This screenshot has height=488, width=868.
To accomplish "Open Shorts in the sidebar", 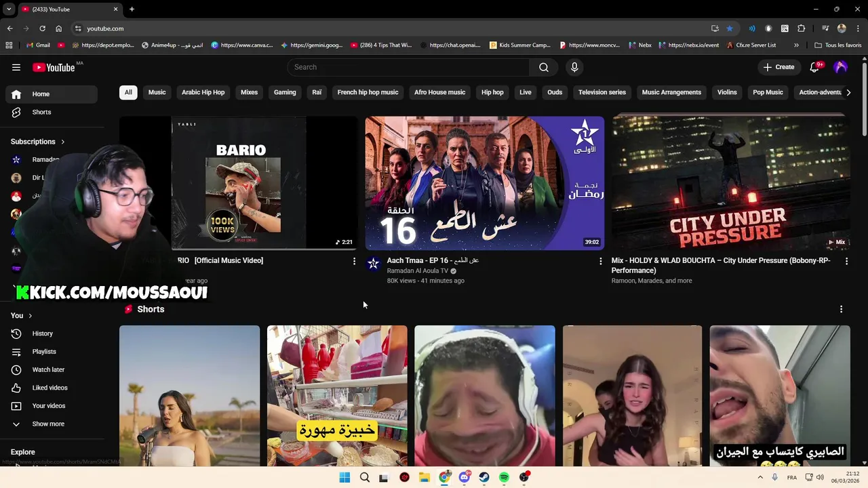I will (x=52, y=112).
